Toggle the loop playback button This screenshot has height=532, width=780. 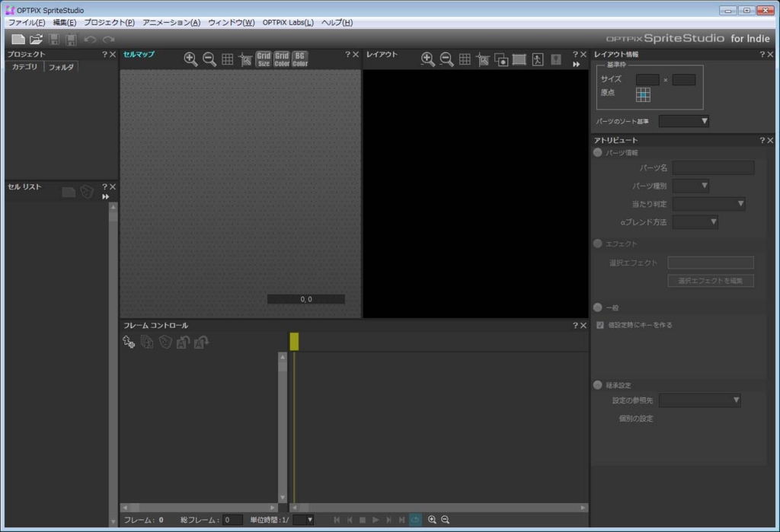pos(415,520)
